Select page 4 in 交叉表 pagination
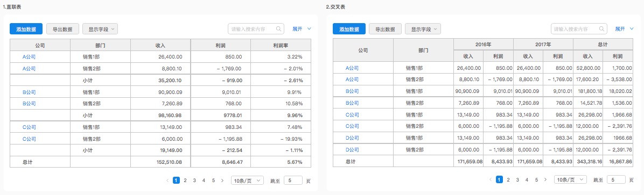The image size is (644, 195). click(527, 180)
